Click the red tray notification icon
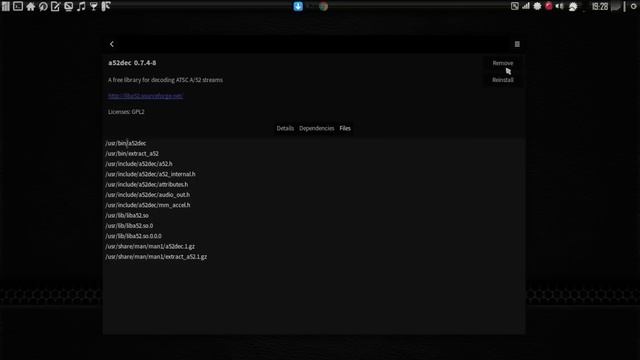 [549, 6]
